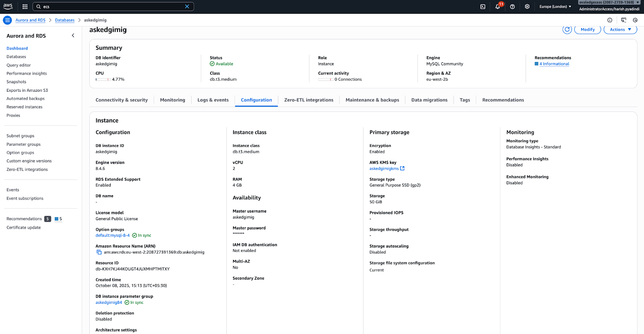Copy the Amazon Resource Name ARN
This screenshot has height=334, width=644.
tap(99, 252)
